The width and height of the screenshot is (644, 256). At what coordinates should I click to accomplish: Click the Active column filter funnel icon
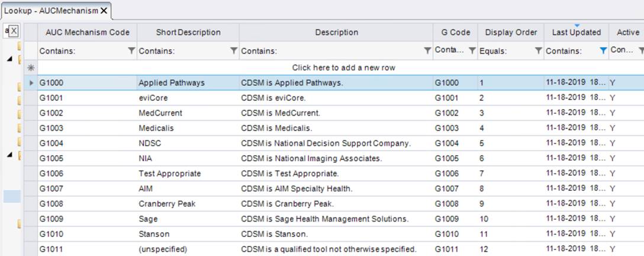(x=641, y=51)
